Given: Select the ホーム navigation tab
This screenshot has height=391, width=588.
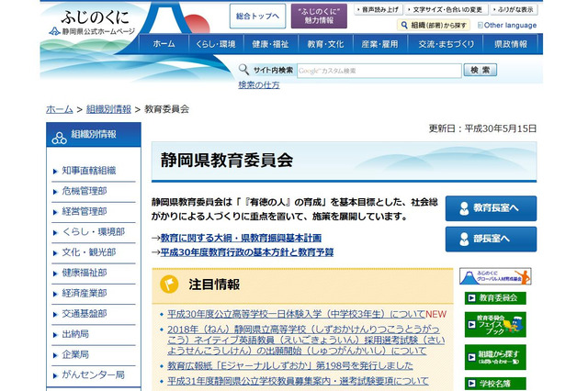Looking at the screenshot, I should 164,44.
